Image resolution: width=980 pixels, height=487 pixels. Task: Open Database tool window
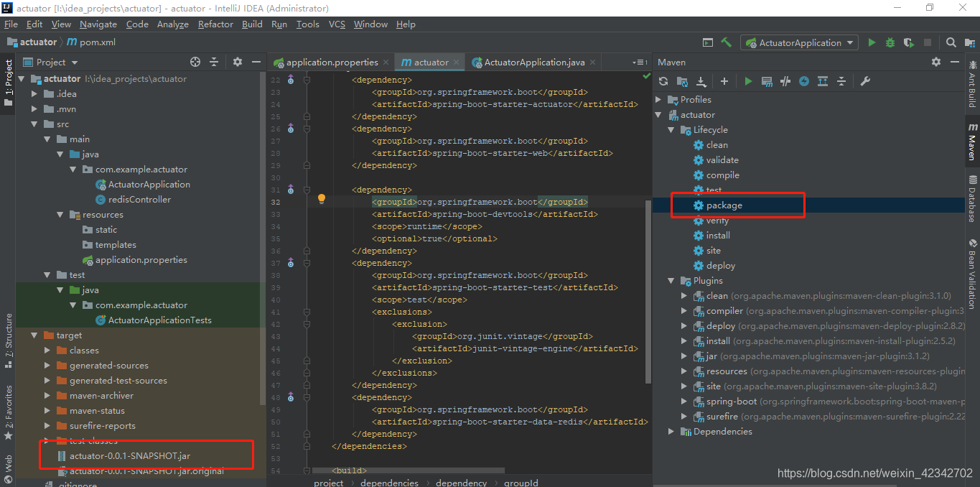click(972, 198)
